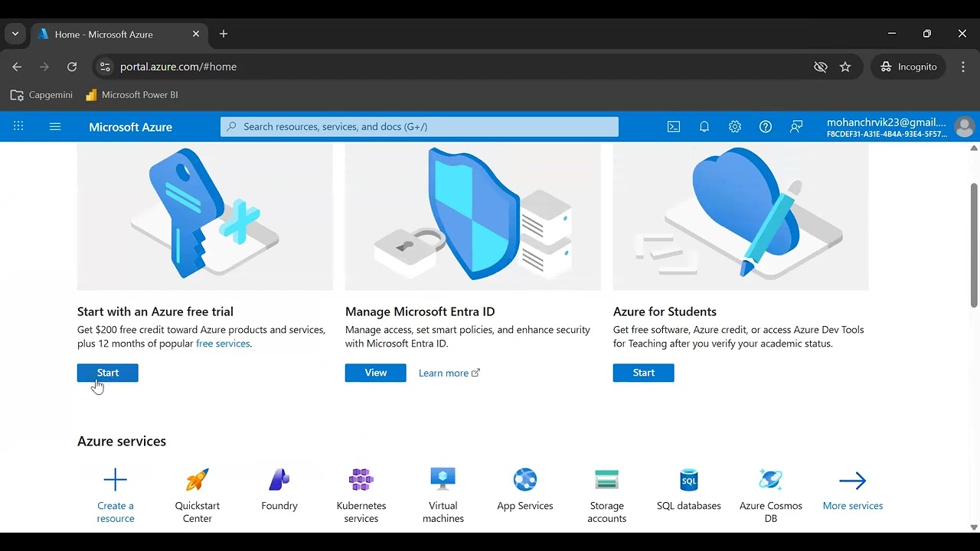Open the Azure Cosmos DB icon
The height and width of the screenshot is (551, 980).
[x=771, y=480]
